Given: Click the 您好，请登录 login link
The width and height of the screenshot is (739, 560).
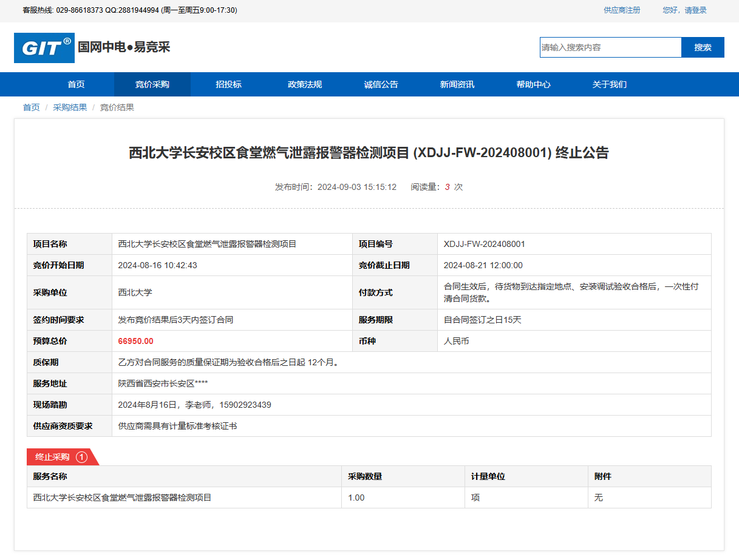Looking at the screenshot, I should (x=684, y=10).
